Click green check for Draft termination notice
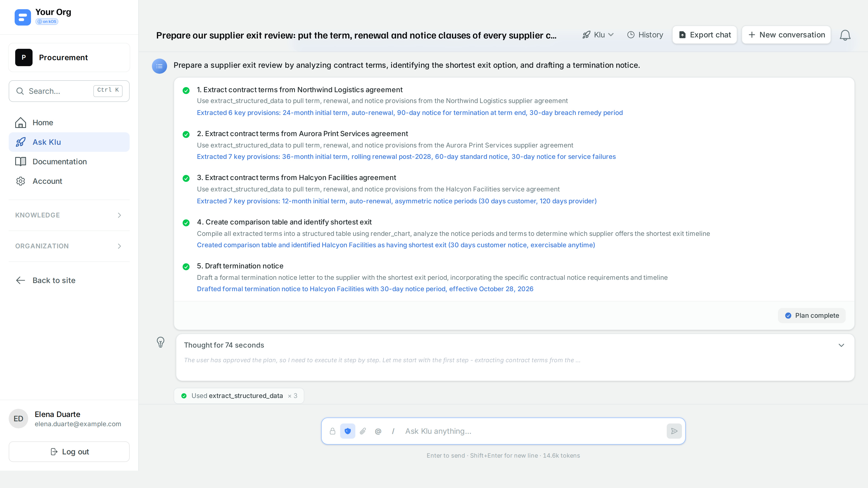868x488 pixels. (x=186, y=267)
